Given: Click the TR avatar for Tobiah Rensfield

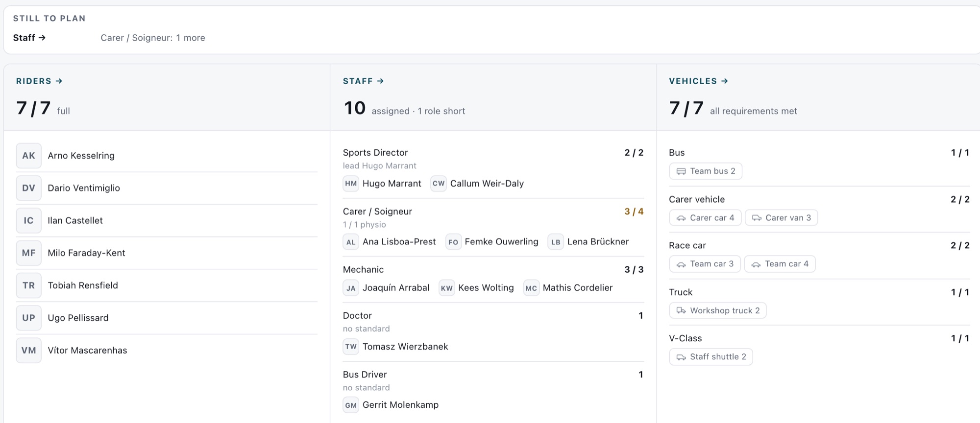Looking at the screenshot, I should [28, 285].
